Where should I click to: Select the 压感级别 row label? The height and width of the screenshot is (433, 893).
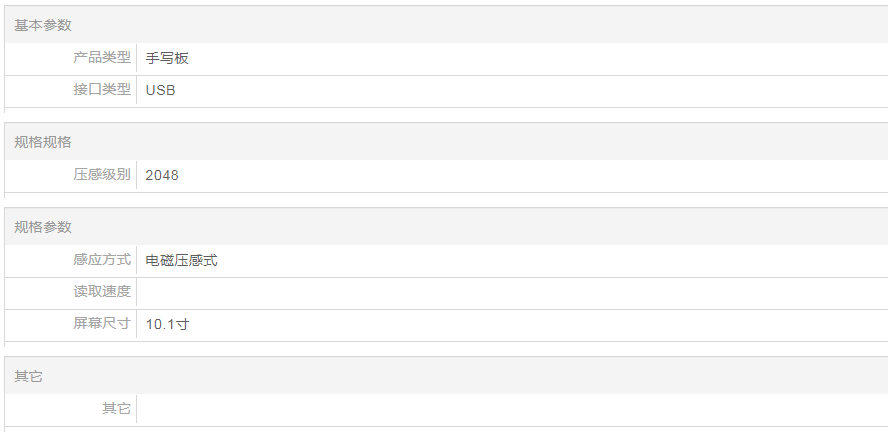[102, 175]
